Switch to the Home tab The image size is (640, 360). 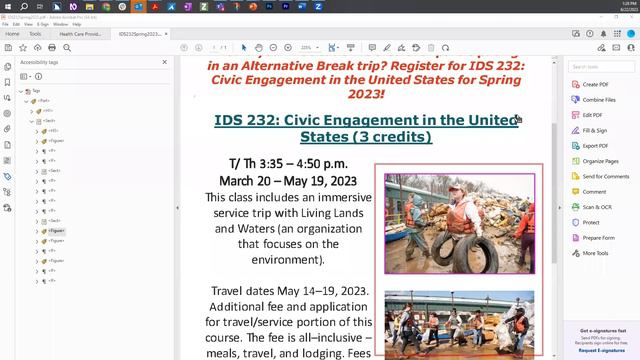12,34
